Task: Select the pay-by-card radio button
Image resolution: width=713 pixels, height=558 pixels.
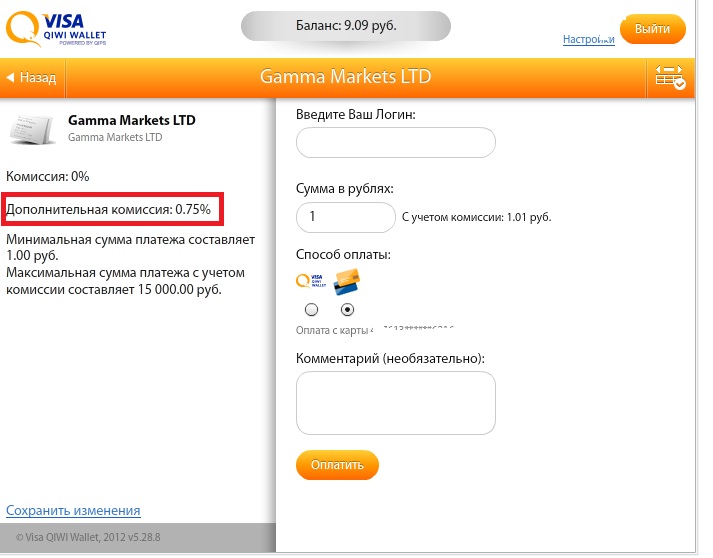Action: pyautogui.click(x=347, y=310)
